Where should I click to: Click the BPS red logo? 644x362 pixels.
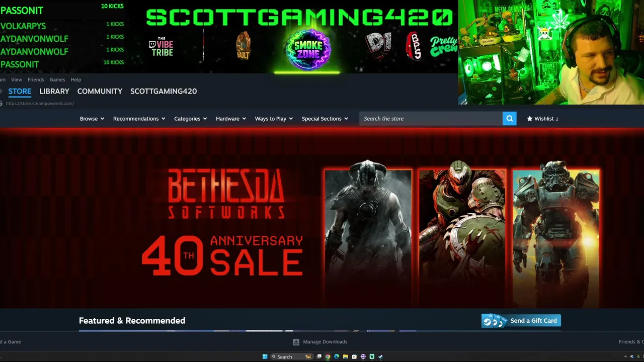click(x=414, y=46)
